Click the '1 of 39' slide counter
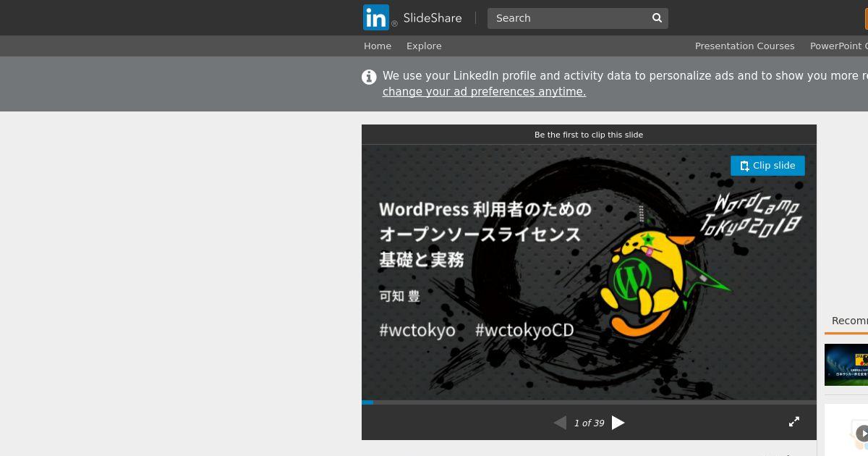 click(589, 423)
